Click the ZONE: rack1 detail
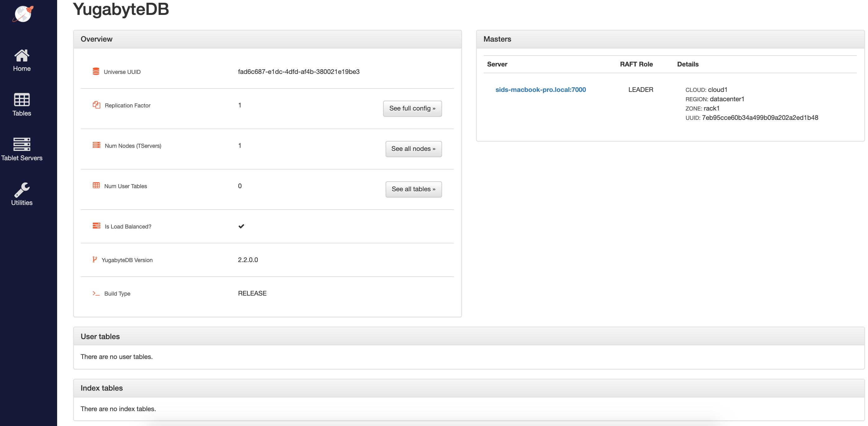The width and height of the screenshot is (868, 426). click(x=702, y=108)
